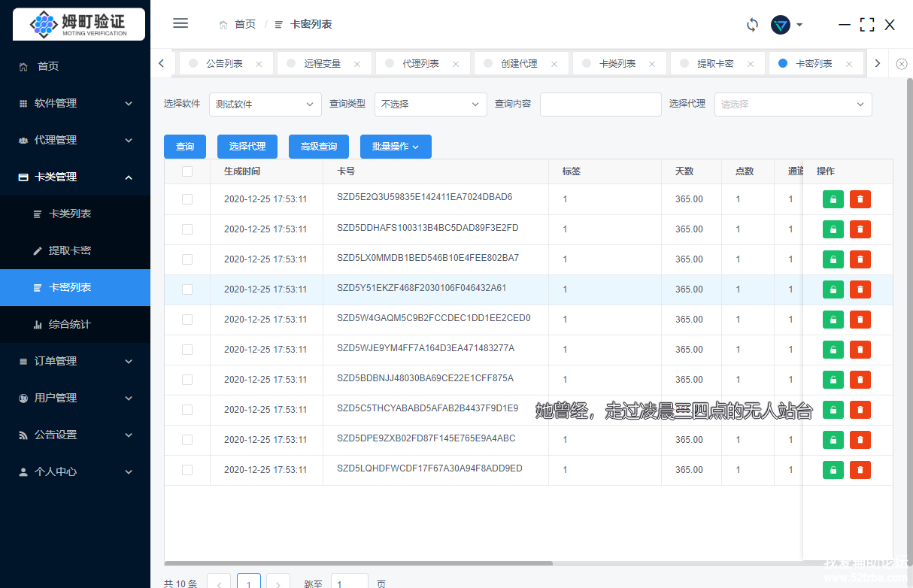Open 卡类列表 in the sidebar
Screen dimensions: 913x588
(75, 214)
